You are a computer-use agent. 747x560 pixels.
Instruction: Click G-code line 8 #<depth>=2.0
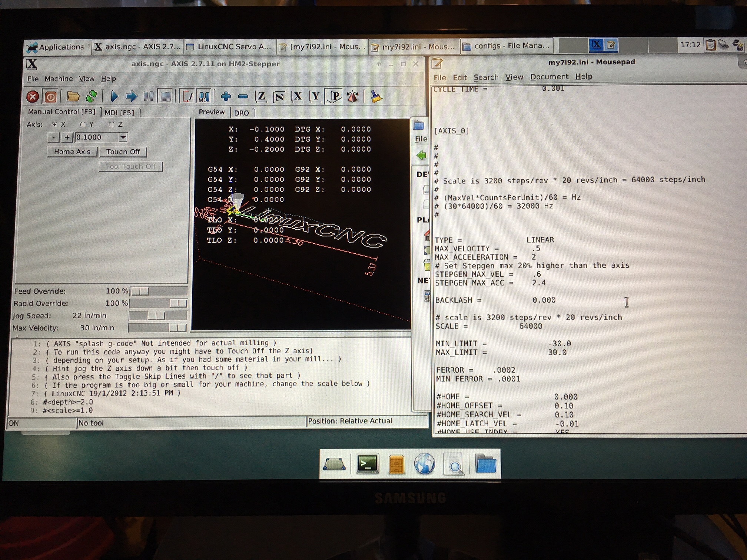point(68,402)
